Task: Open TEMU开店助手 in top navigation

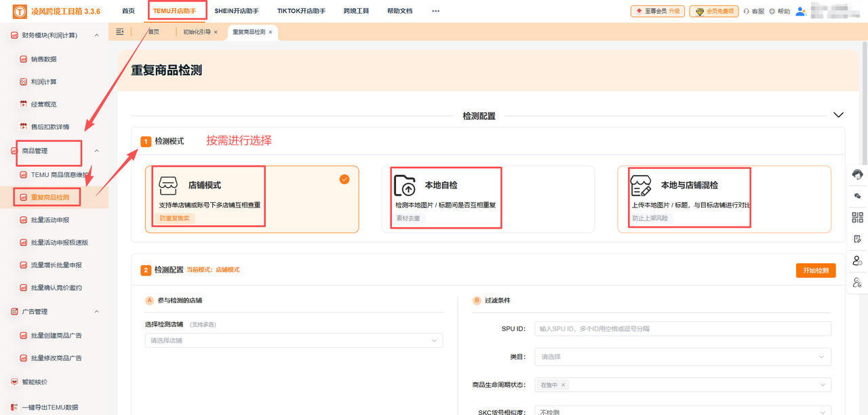Action: (175, 11)
